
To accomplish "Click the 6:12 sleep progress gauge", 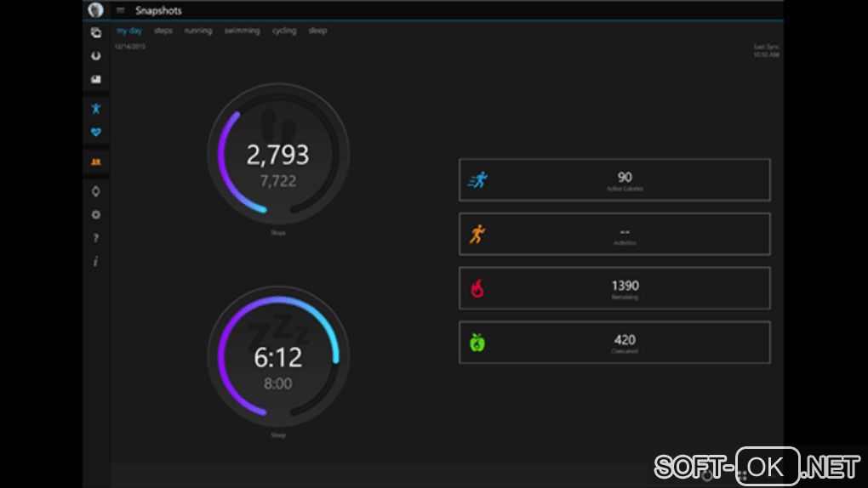I will coord(278,357).
